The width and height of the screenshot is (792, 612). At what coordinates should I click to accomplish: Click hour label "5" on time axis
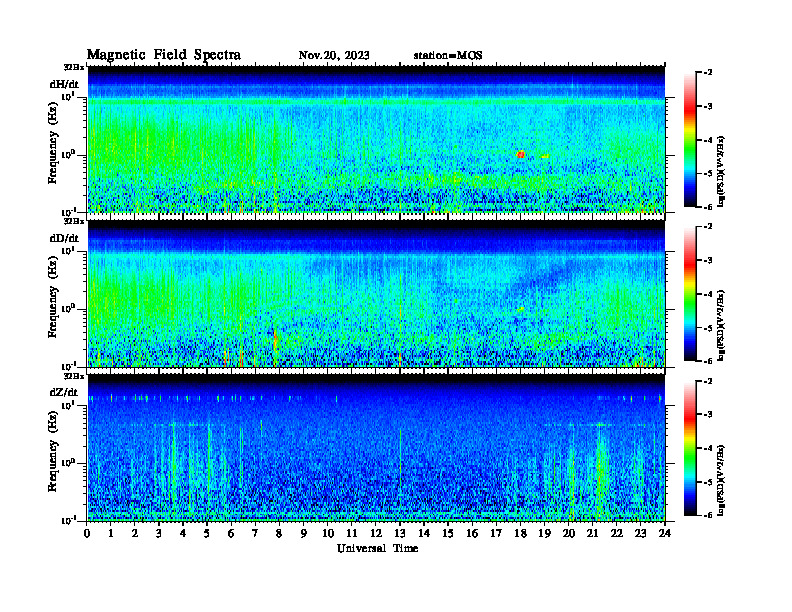click(x=208, y=534)
